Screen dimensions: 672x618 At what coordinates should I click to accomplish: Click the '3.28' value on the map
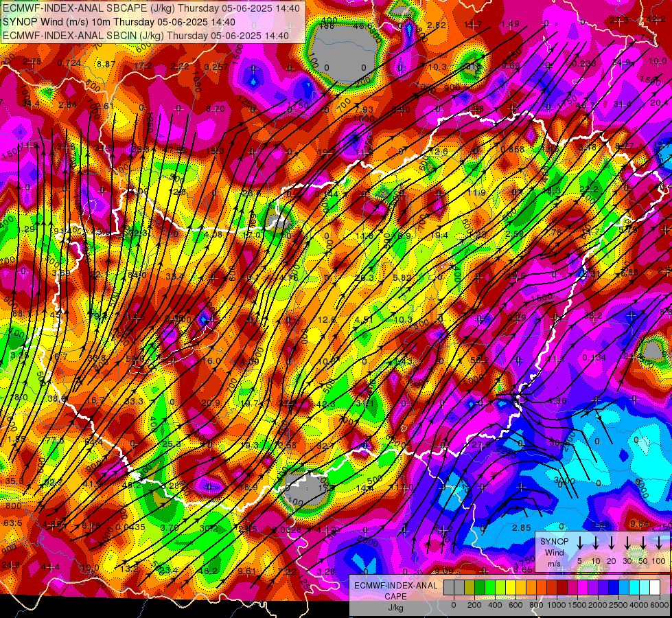click(x=326, y=572)
